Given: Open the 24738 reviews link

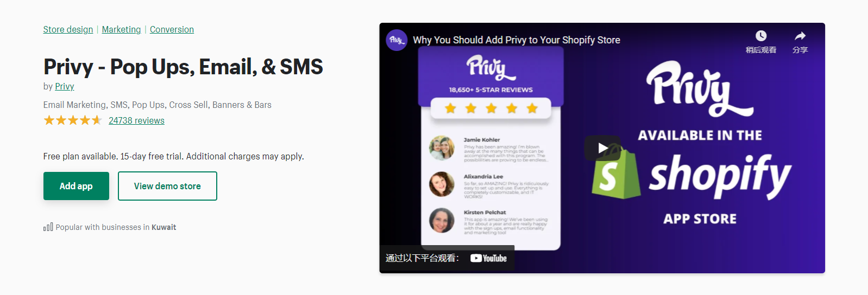Looking at the screenshot, I should point(136,120).
